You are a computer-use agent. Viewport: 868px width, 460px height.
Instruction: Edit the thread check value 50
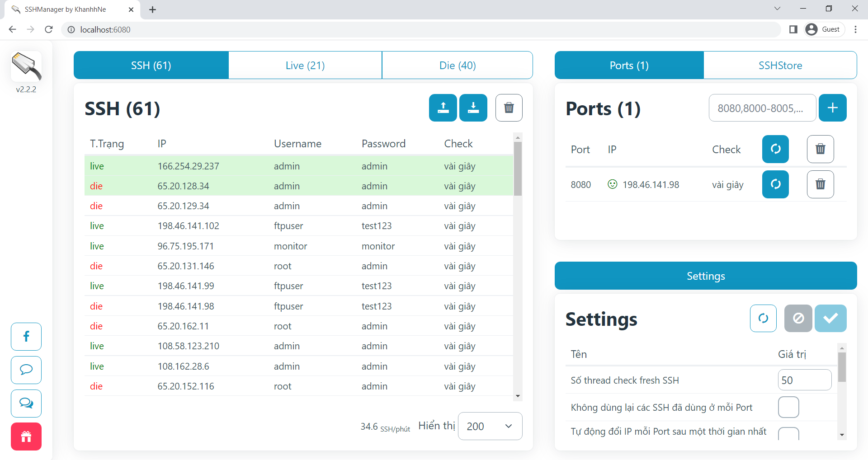pos(804,380)
